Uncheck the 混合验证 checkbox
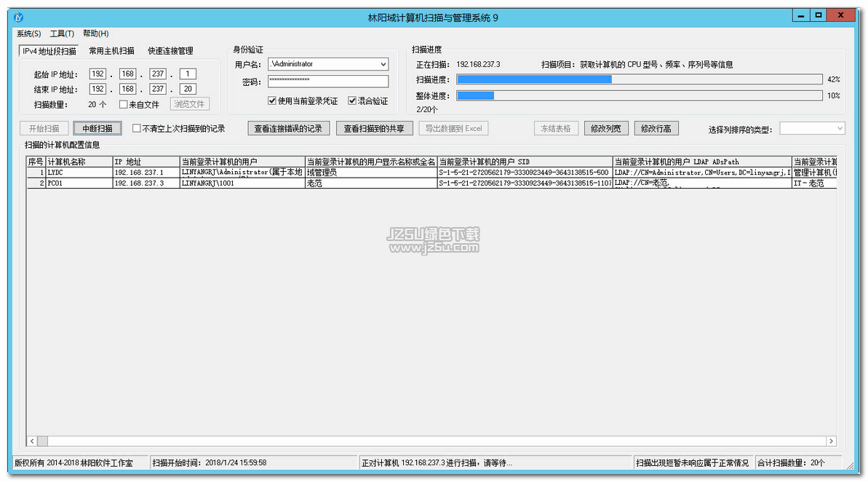This screenshot has height=482, width=868. point(352,101)
